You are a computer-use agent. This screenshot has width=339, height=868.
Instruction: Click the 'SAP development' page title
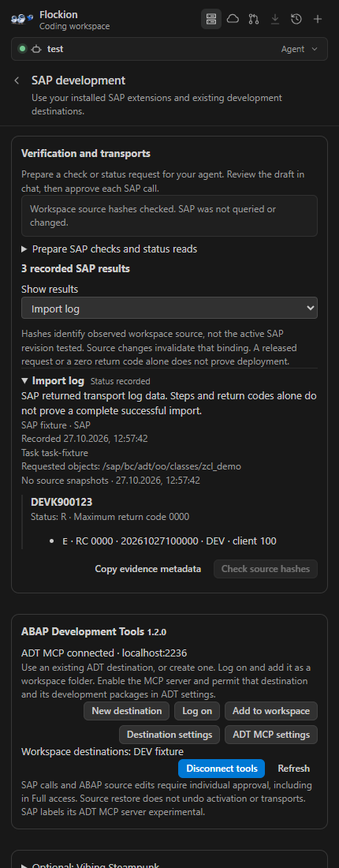tap(79, 80)
